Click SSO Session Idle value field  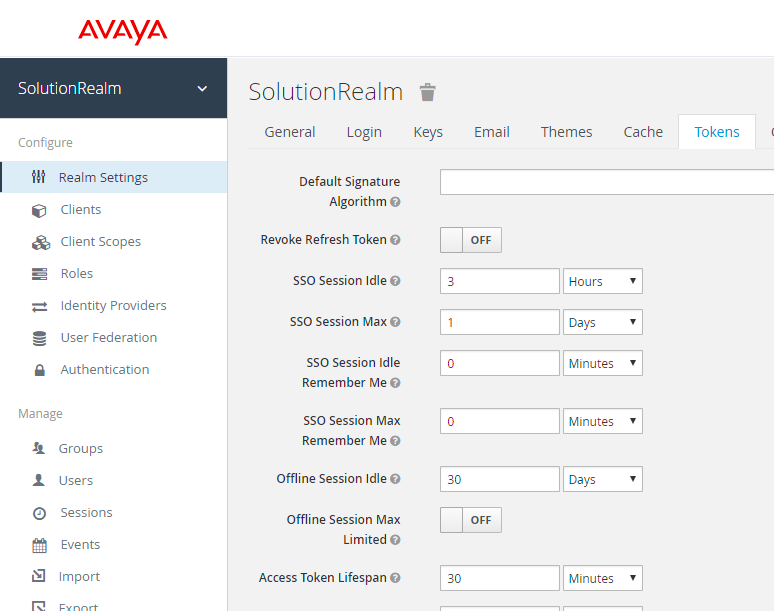(500, 281)
